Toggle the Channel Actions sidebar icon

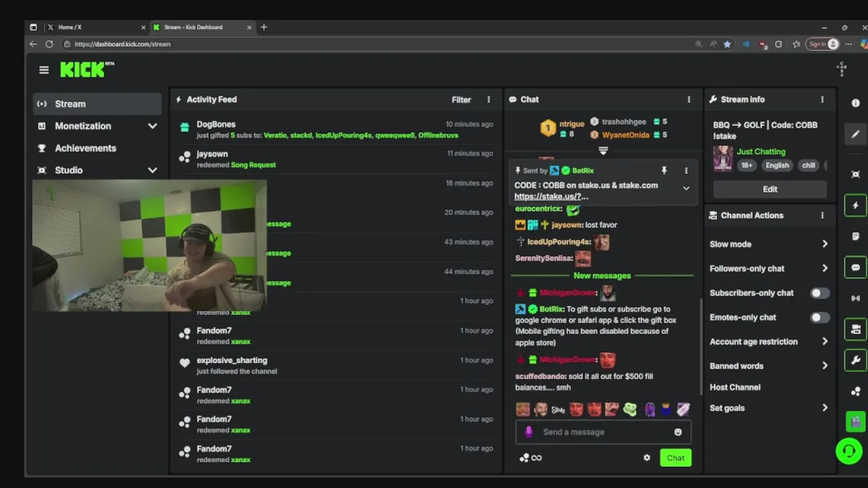[856, 329]
